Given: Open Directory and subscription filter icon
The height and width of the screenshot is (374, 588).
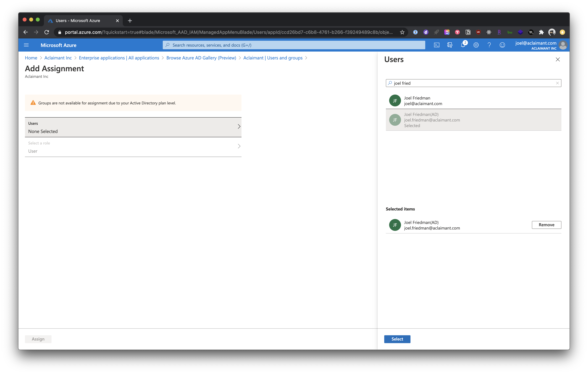Looking at the screenshot, I should [450, 45].
